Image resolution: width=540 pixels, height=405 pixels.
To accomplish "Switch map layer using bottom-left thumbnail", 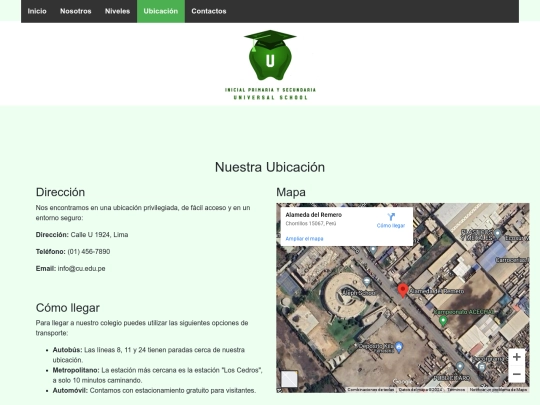I will (x=289, y=379).
